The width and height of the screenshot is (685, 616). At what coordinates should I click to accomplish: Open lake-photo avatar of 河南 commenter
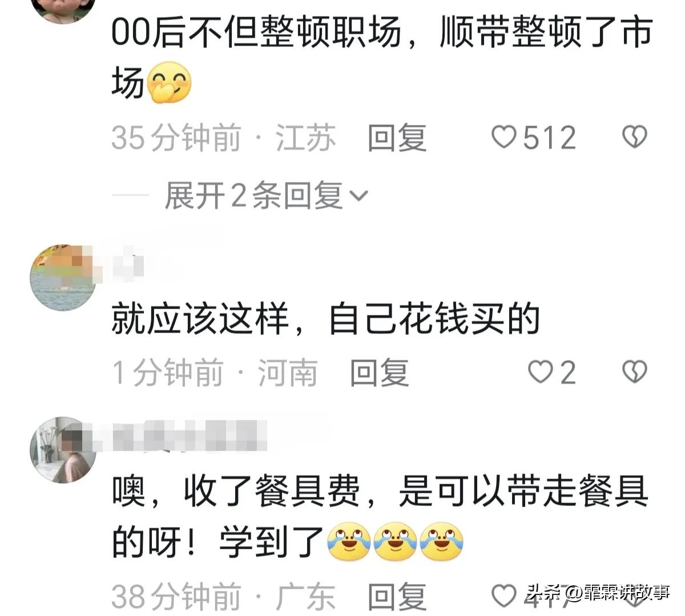pyautogui.click(x=63, y=278)
